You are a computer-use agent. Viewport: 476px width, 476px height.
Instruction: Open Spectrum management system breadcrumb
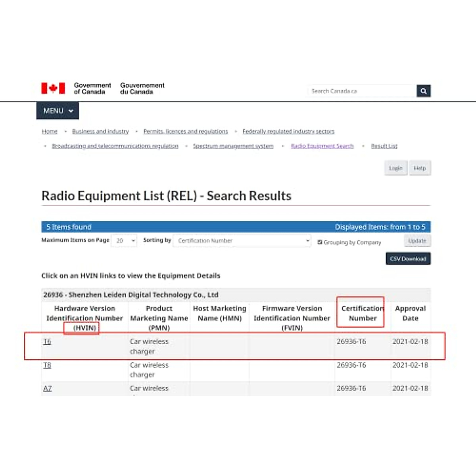(233, 146)
